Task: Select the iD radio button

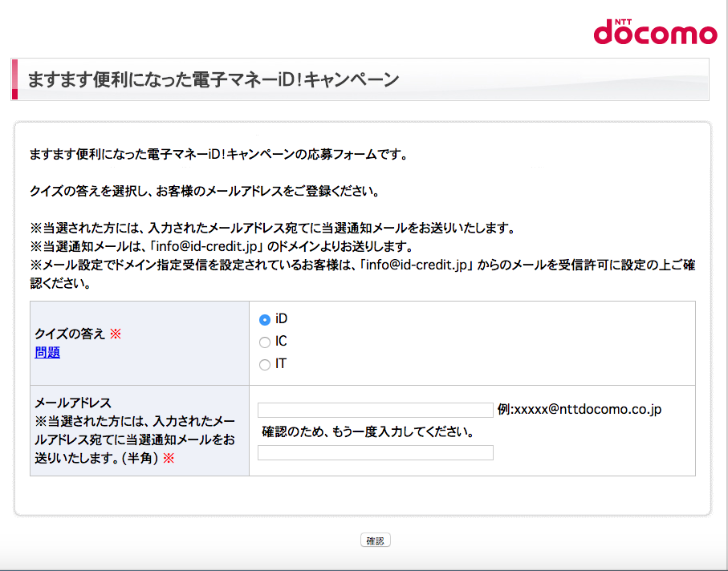Action: [265, 320]
